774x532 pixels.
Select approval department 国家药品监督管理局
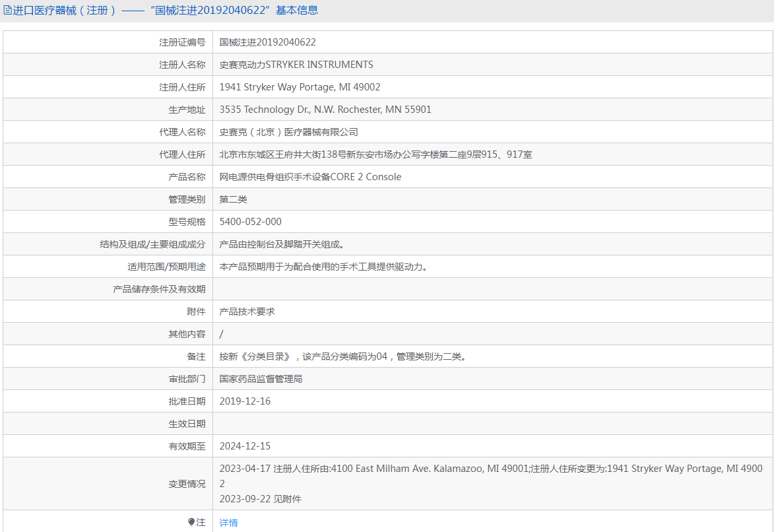(x=261, y=379)
